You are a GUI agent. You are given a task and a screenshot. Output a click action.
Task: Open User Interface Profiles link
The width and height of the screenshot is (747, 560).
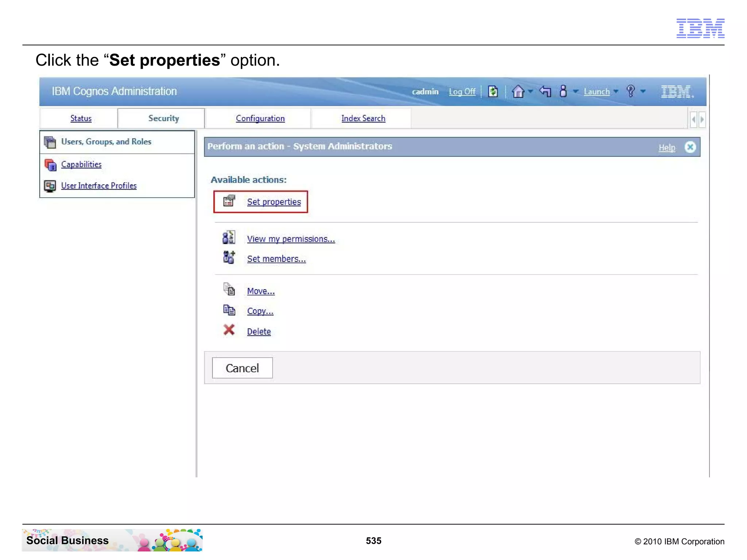pyautogui.click(x=99, y=186)
